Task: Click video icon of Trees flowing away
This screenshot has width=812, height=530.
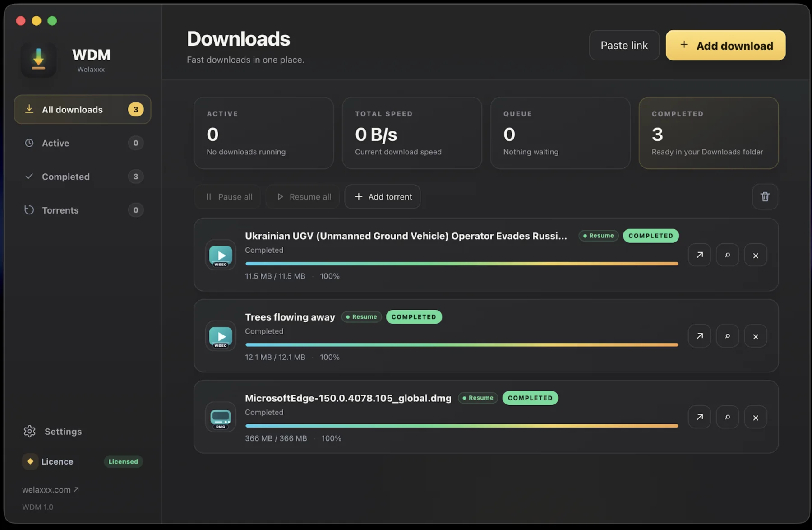Action: (221, 336)
